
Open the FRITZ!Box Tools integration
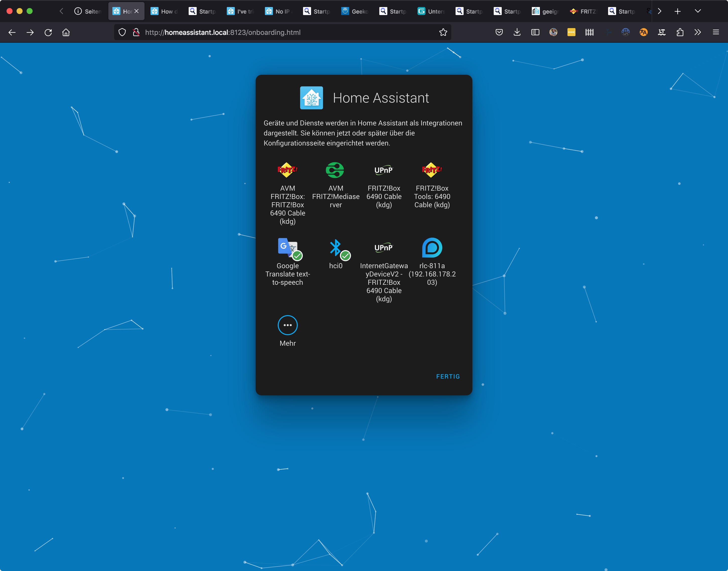pyautogui.click(x=431, y=170)
